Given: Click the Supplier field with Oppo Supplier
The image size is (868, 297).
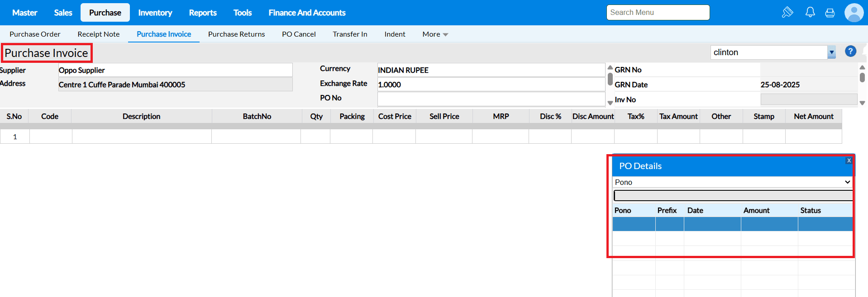Looking at the screenshot, I should click(175, 70).
